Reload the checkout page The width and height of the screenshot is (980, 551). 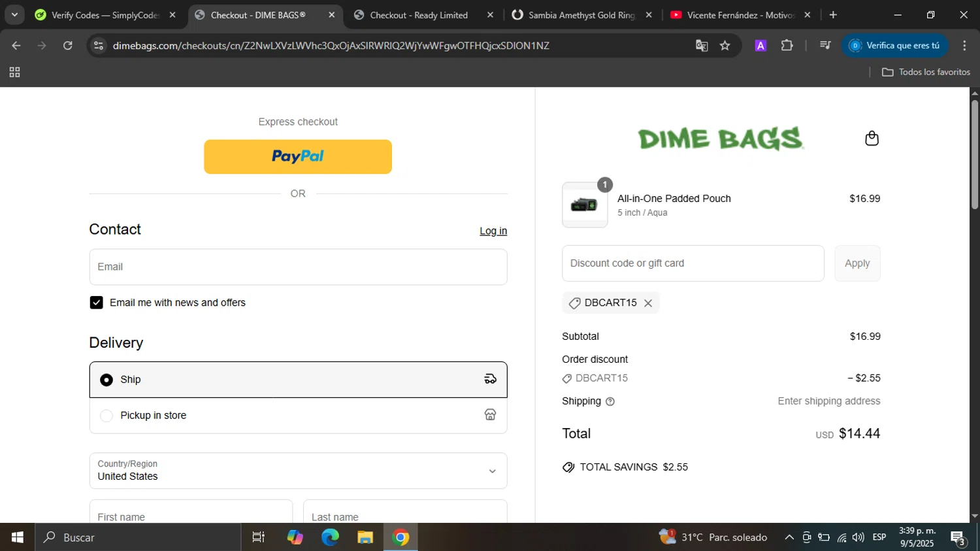tap(67, 45)
